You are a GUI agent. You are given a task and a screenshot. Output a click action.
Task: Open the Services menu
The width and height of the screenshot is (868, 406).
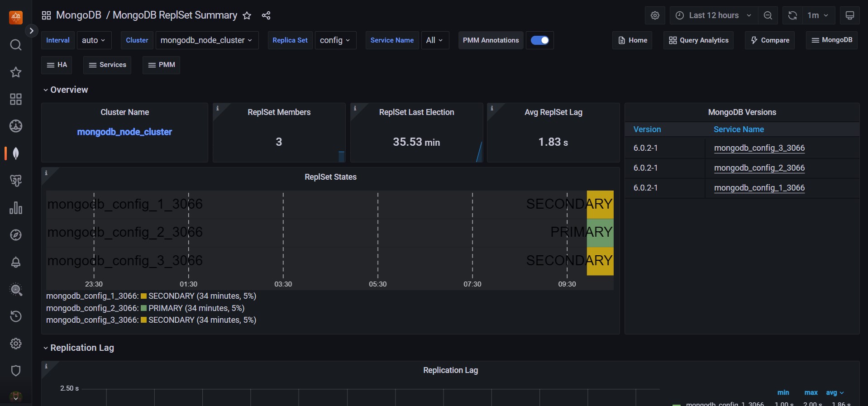pos(107,65)
